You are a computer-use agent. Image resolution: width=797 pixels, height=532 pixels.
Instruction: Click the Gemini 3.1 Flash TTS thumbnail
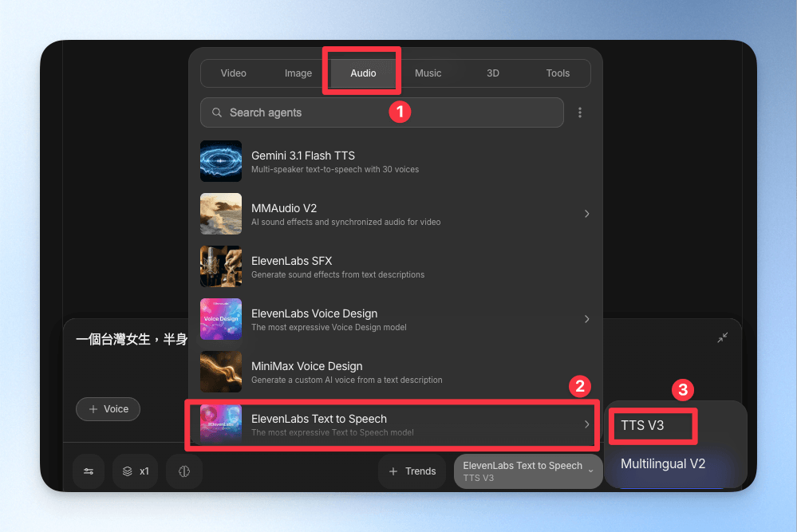pyautogui.click(x=221, y=161)
